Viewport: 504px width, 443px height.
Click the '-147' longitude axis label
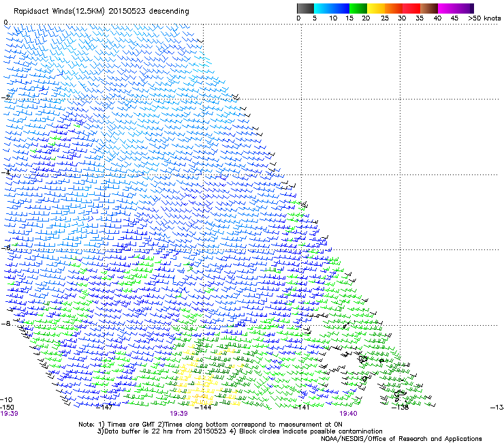coord(104,407)
